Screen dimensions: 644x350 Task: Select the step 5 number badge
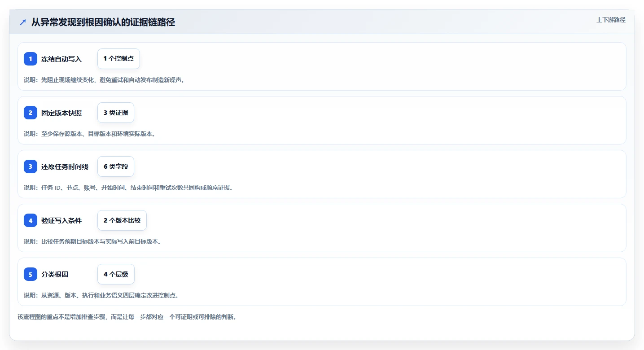31,274
